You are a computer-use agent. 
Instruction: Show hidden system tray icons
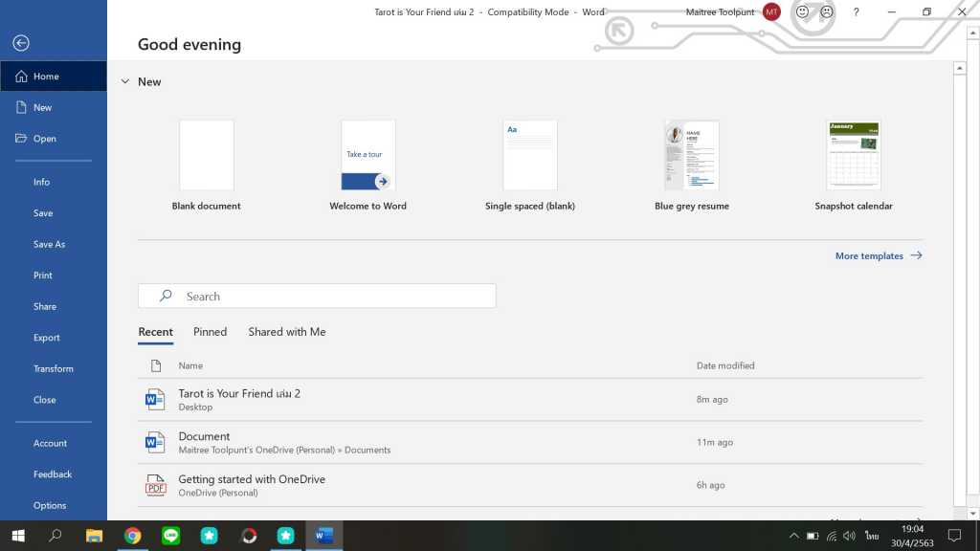(793, 536)
